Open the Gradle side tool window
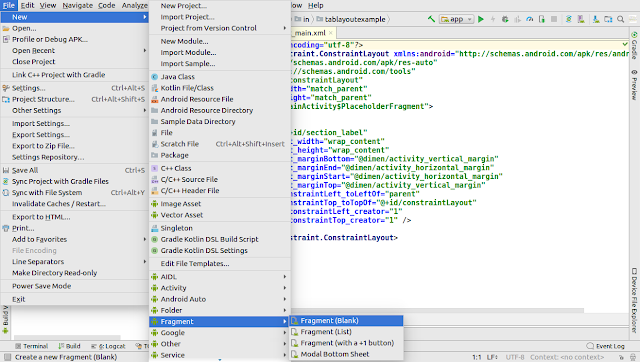640x362 pixels. coord(634,45)
